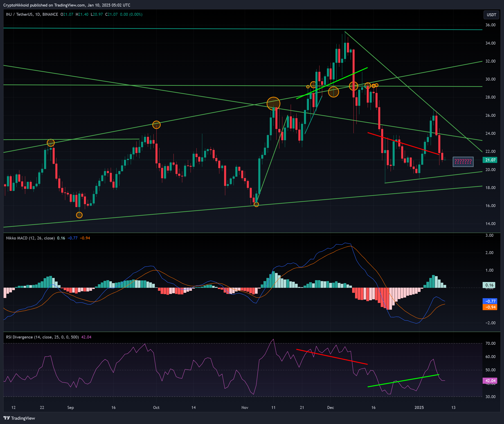Click the 36.00 price axis label
504x424 pixels.
click(x=490, y=25)
